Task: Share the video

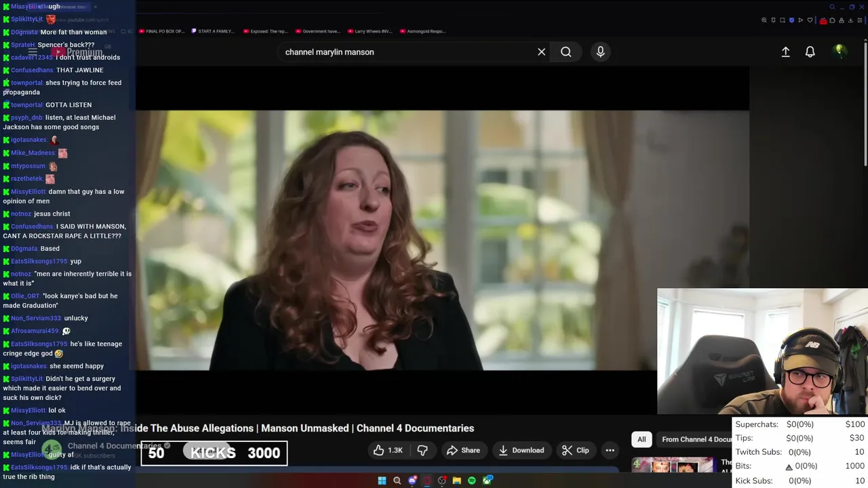Action: click(463, 450)
